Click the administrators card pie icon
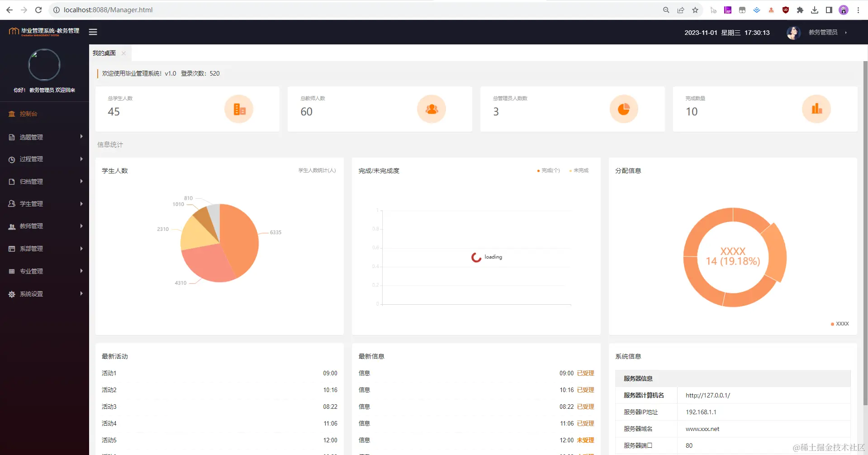 pos(624,109)
